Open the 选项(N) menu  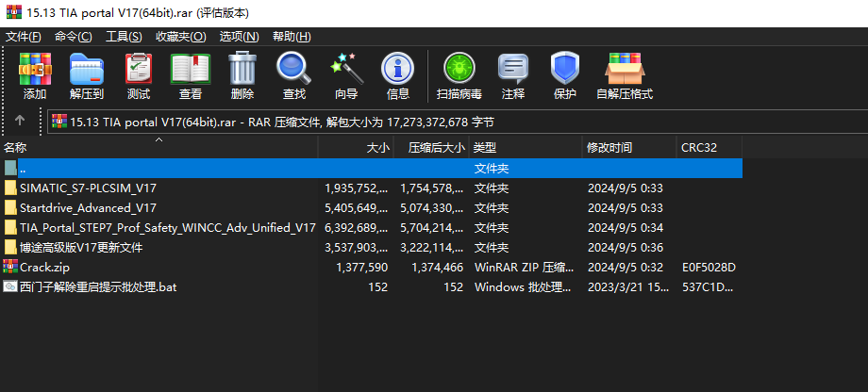click(x=239, y=37)
